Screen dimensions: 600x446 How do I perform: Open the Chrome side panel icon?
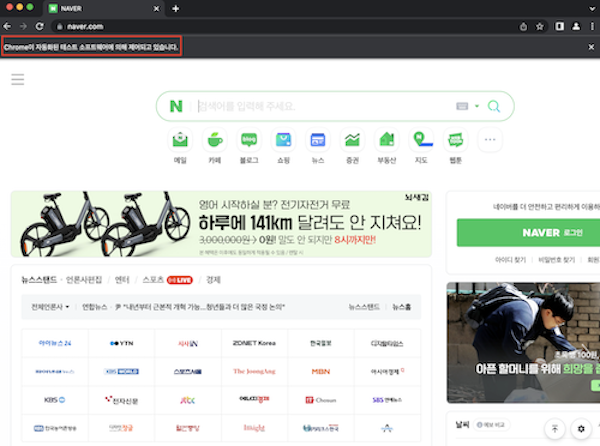point(559,26)
